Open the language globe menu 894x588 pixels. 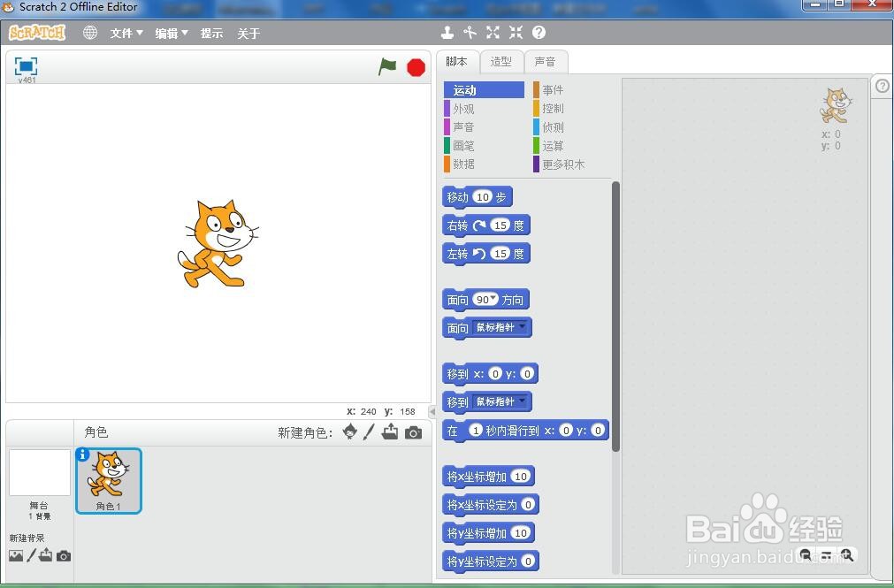click(90, 33)
